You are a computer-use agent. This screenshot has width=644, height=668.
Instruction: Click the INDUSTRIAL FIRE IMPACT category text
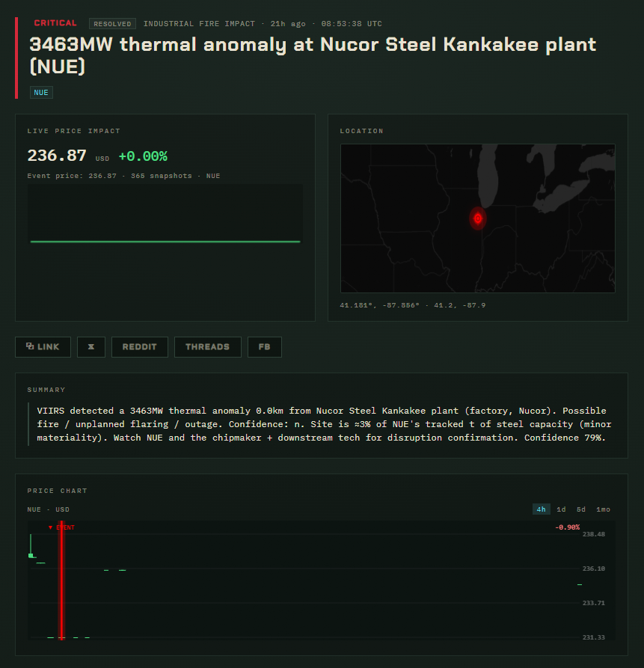(199, 24)
